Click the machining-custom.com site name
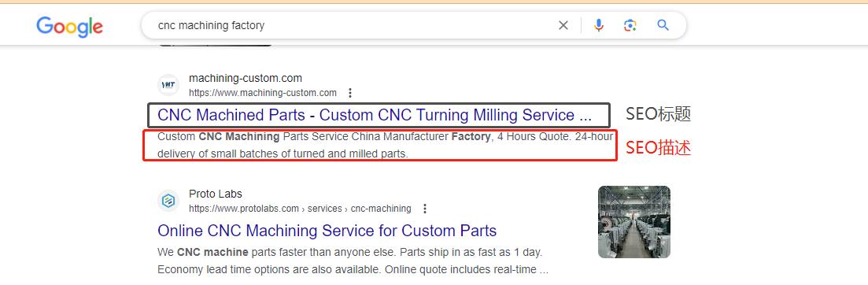The height and width of the screenshot is (285, 868). pyautogui.click(x=246, y=78)
